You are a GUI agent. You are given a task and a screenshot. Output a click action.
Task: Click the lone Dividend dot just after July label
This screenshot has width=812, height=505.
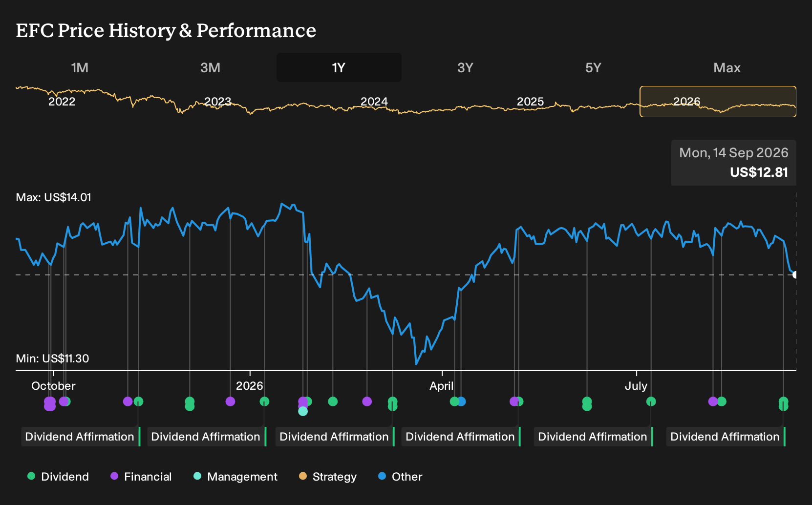pos(651,401)
